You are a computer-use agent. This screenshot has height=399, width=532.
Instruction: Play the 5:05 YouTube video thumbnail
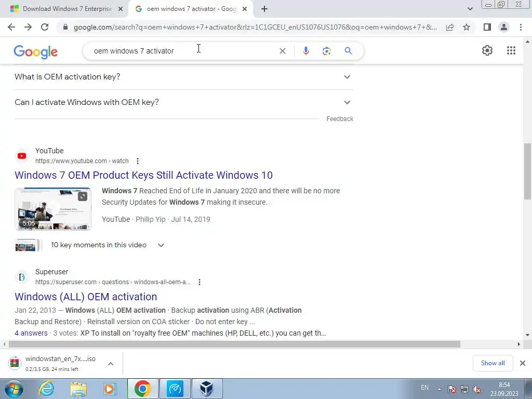pos(53,209)
